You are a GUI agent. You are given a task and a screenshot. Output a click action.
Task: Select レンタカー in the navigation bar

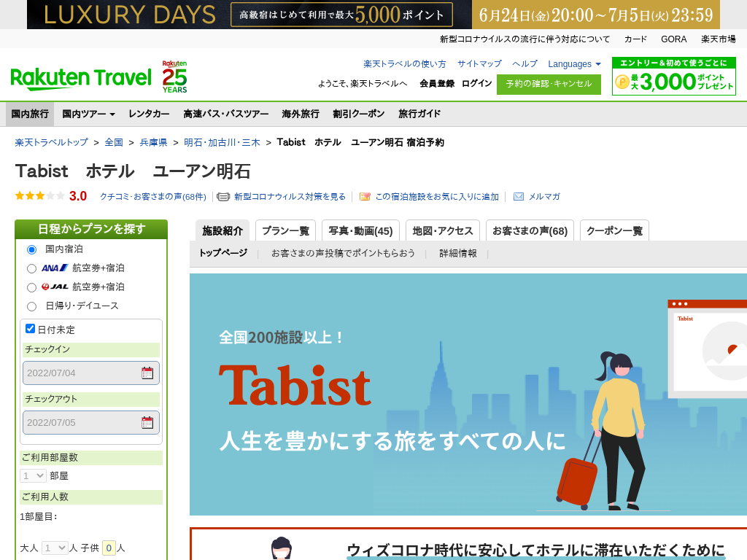pos(149,114)
